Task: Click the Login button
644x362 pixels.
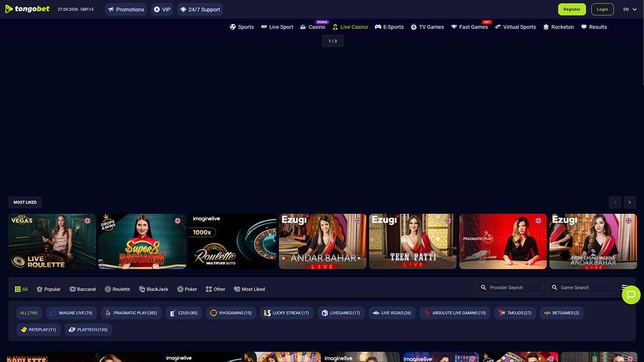Action: 602,9
